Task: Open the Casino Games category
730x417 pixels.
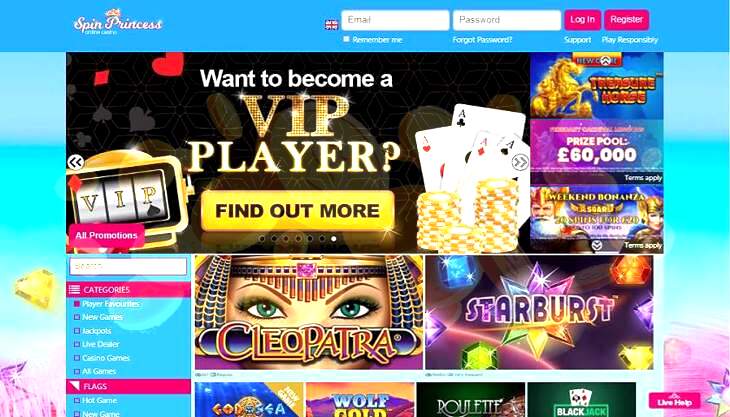Action: click(x=106, y=358)
